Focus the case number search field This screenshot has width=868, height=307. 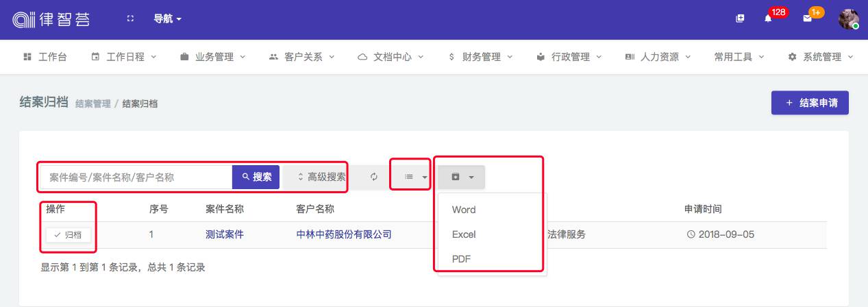pos(137,177)
